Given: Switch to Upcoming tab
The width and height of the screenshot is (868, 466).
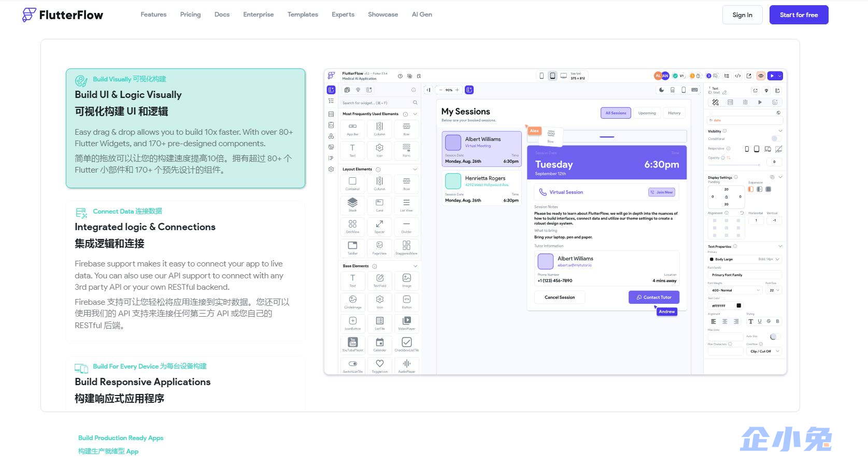Looking at the screenshot, I should tap(647, 113).
